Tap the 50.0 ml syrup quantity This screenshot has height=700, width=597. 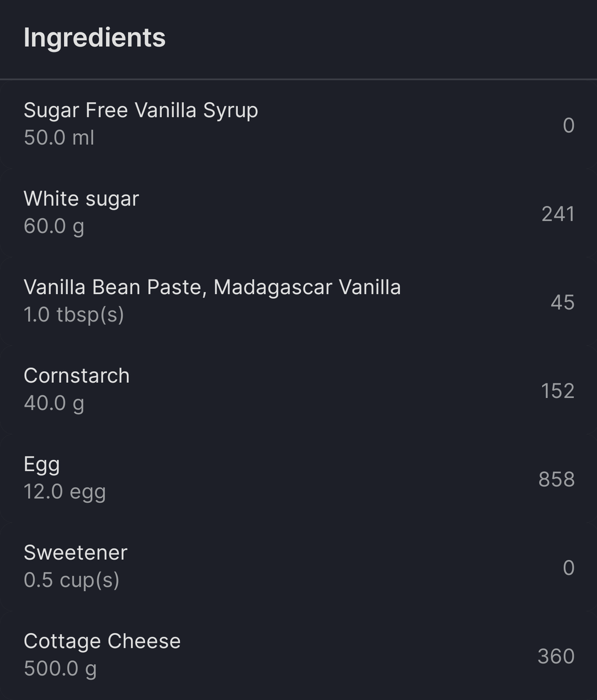(59, 138)
